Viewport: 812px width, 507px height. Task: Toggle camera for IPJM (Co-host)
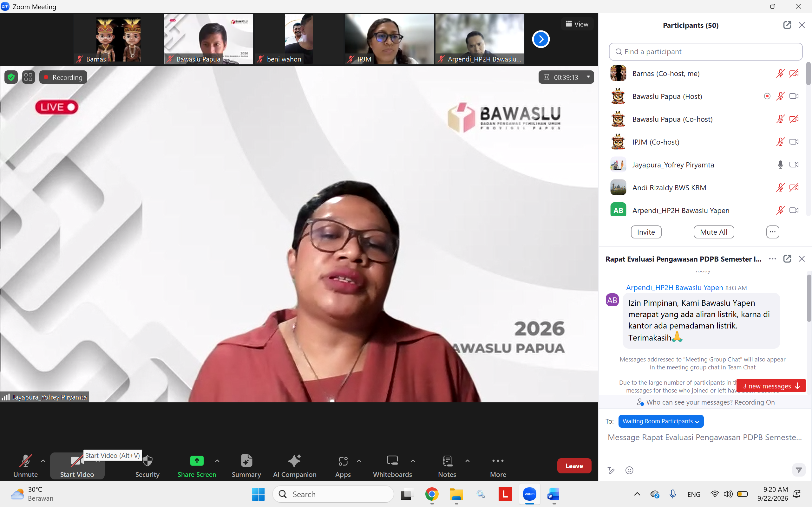coord(794,142)
